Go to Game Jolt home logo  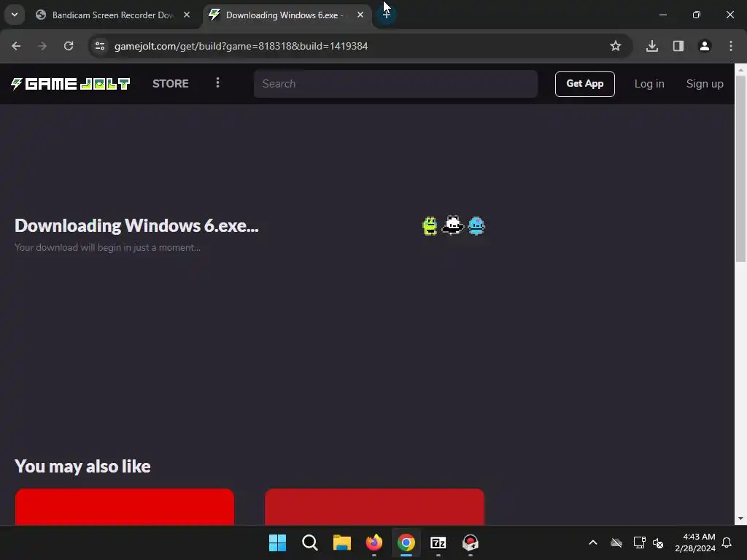pos(71,84)
